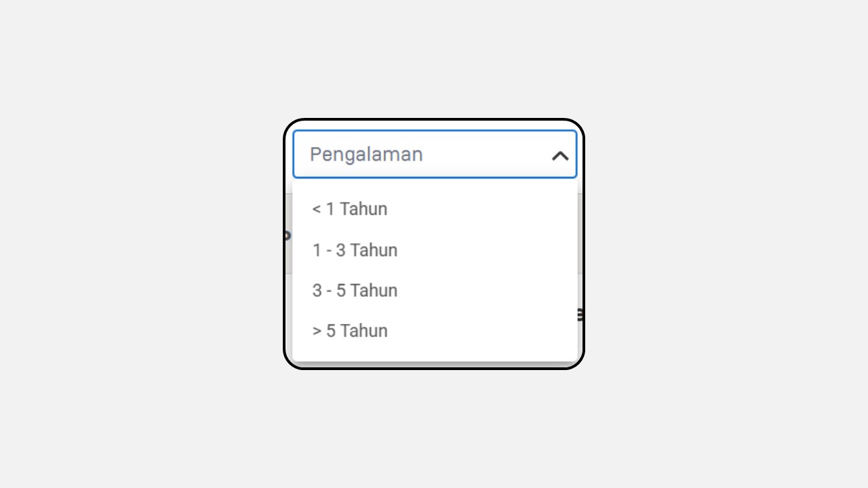
Task: Pick the "3 - 5 Tahun" experience option
Action: [x=435, y=291]
